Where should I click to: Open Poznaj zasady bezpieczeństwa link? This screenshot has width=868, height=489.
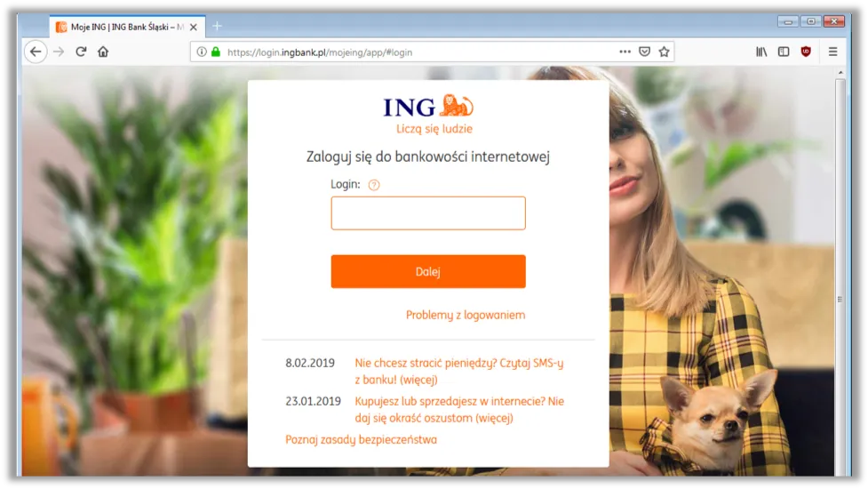pyautogui.click(x=361, y=440)
